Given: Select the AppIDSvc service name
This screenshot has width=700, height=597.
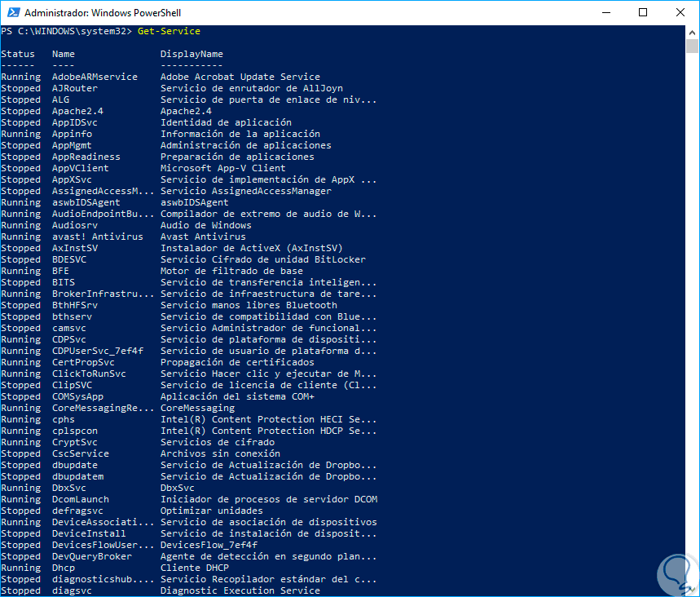Looking at the screenshot, I should click(x=74, y=122).
